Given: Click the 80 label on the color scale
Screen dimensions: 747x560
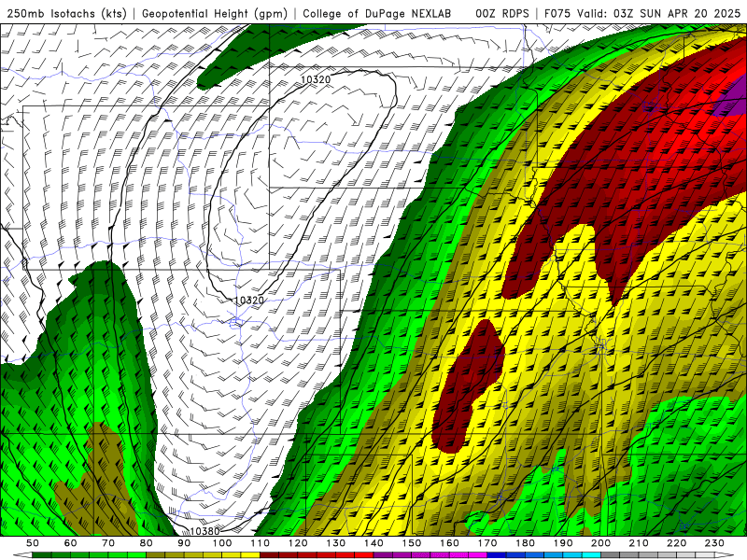Looking at the screenshot, I should [147, 543].
